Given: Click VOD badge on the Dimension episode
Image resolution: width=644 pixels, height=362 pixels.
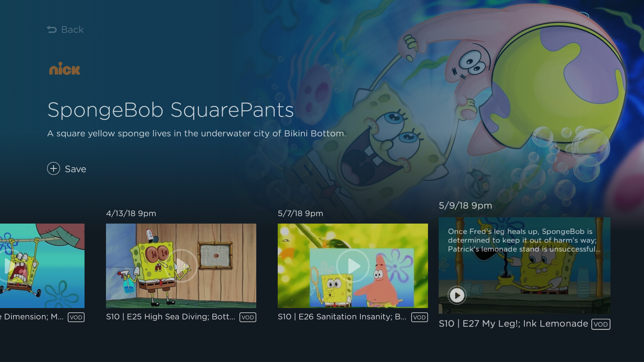Looking at the screenshot, I should (x=76, y=317).
